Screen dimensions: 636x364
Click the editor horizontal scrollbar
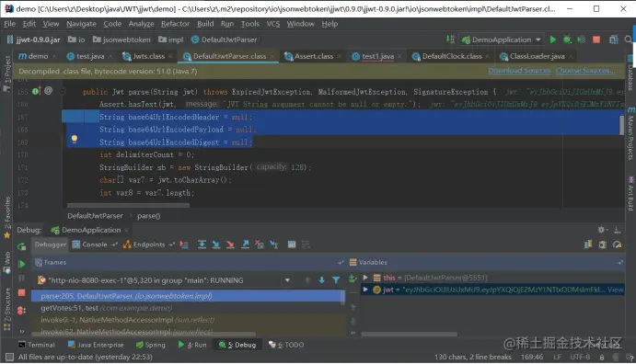click(x=128, y=206)
